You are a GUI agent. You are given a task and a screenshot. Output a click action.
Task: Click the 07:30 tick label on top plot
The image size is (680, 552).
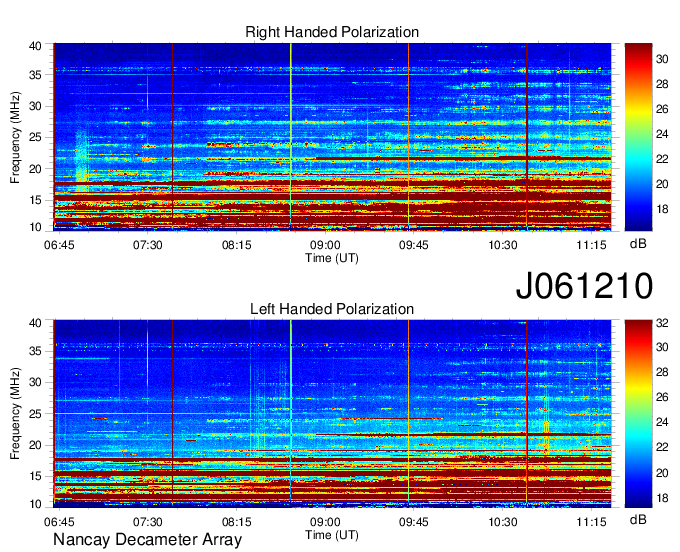[147, 245]
